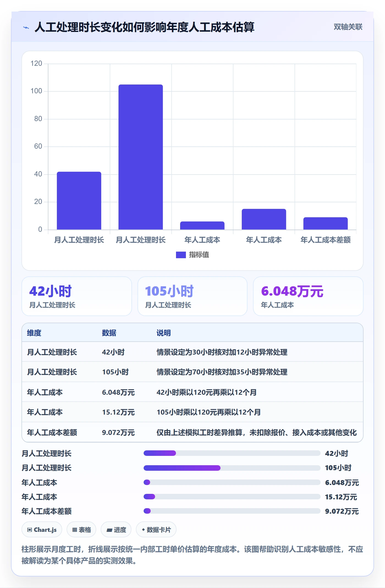385x588 pixels.
Task: Click the 双轴关联 tag in the header
Action: (348, 27)
